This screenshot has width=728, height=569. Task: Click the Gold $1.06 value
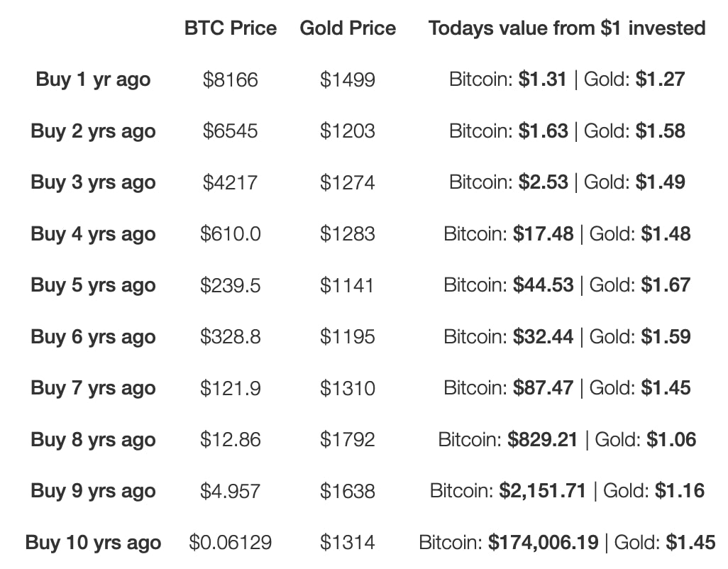tap(671, 440)
